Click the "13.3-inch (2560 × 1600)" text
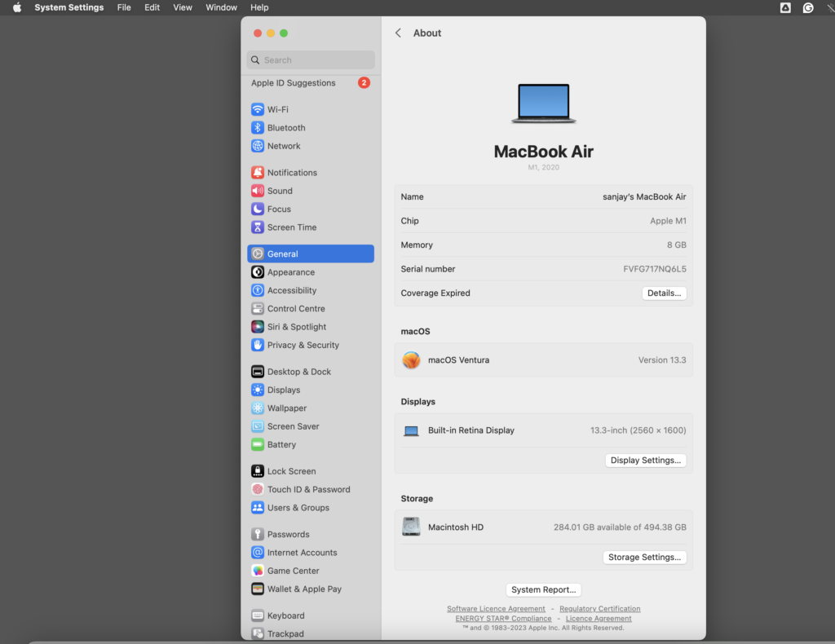 point(638,430)
